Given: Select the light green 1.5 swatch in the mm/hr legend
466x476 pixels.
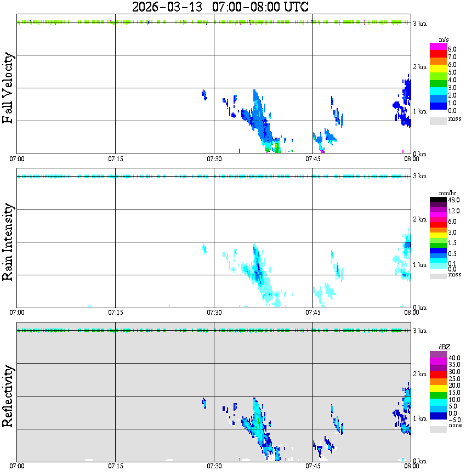Looking at the screenshot, I should point(438,240).
